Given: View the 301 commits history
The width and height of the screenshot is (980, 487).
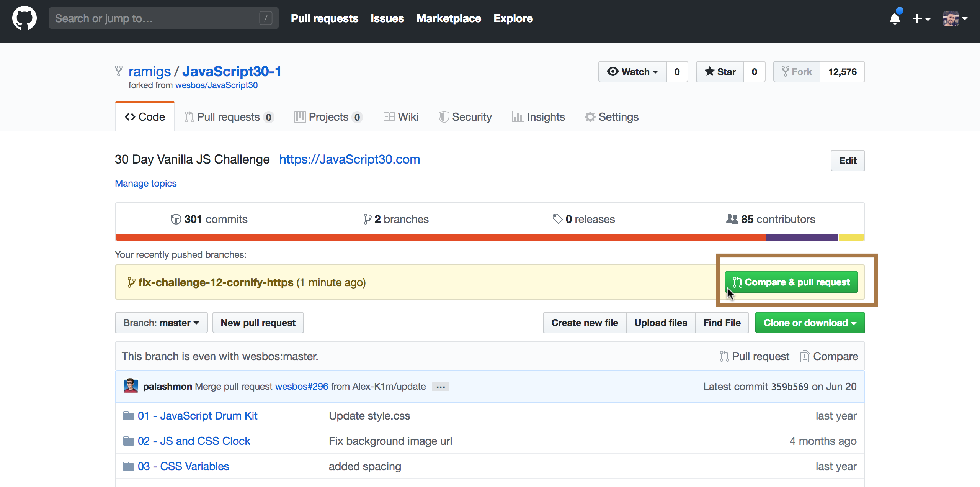Looking at the screenshot, I should [x=209, y=219].
